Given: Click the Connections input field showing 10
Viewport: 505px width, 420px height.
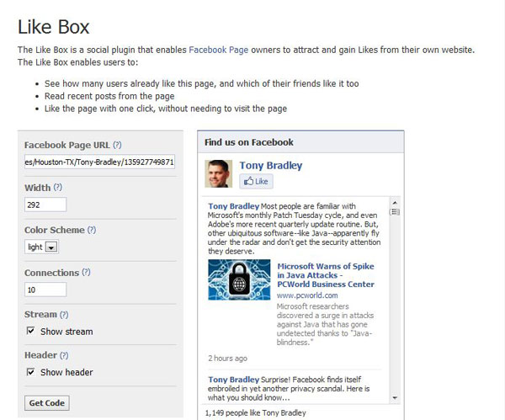Looking at the screenshot, I should pyautogui.click(x=45, y=290).
